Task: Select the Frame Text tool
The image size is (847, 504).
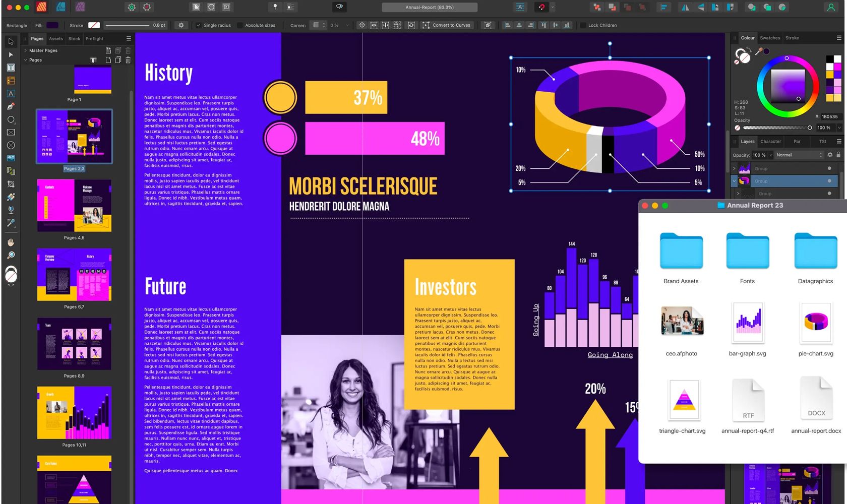Action: point(11,67)
